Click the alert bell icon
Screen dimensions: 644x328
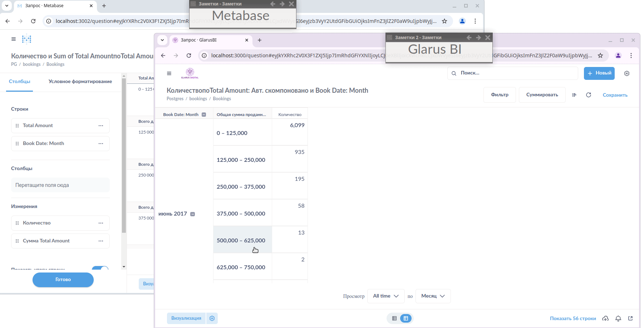[618, 318]
